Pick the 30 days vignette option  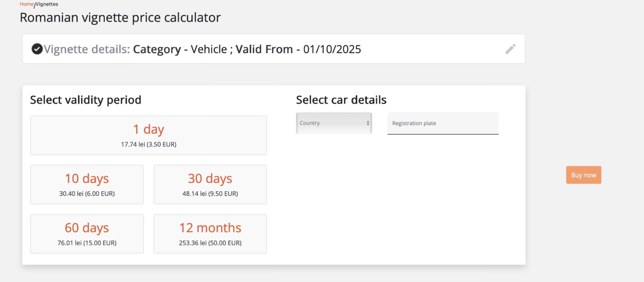click(x=210, y=184)
